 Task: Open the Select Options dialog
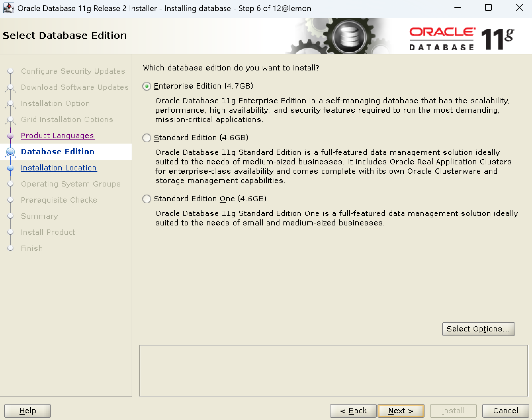tap(478, 329)
